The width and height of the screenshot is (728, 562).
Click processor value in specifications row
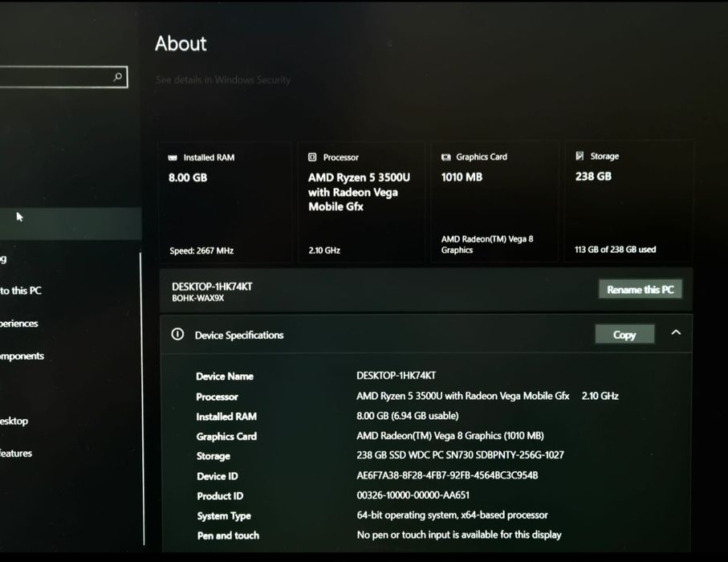tap(487, 396)
